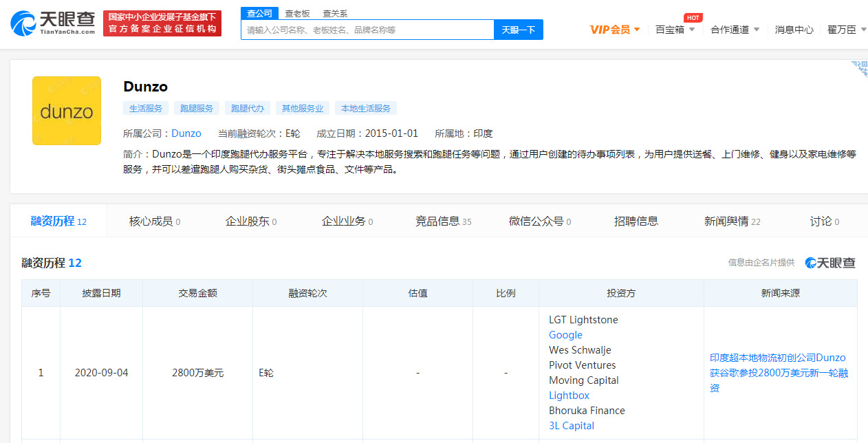Expand the 翟万臣 user account dropdown
The image size is (868, 443).
846,30
